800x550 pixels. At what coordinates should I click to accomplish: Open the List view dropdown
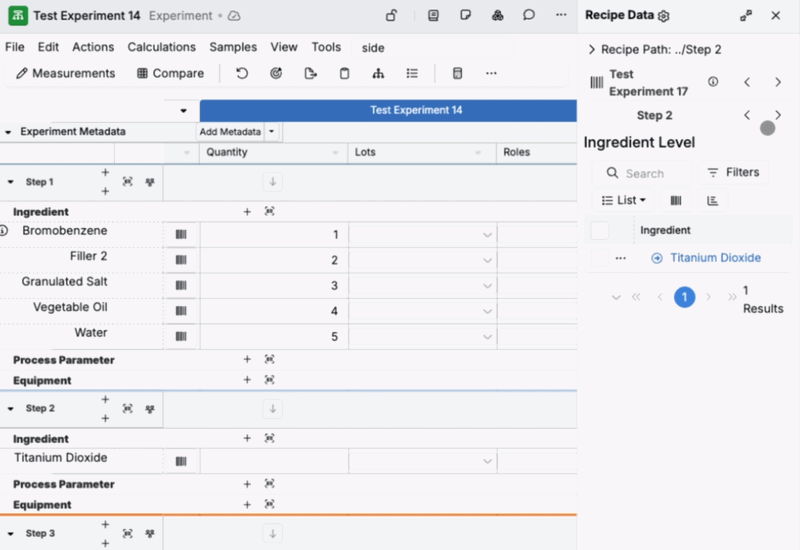point(624,200)
